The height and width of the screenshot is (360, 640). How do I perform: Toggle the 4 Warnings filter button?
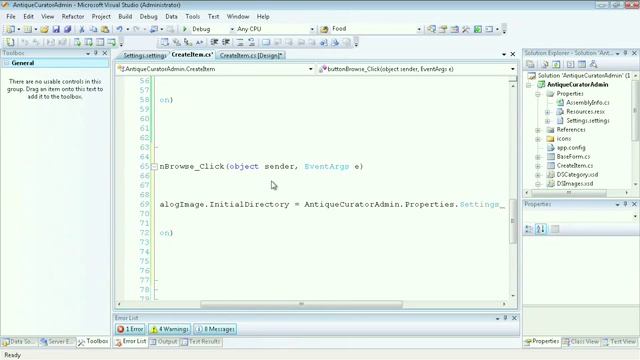[x=169, y=329]
